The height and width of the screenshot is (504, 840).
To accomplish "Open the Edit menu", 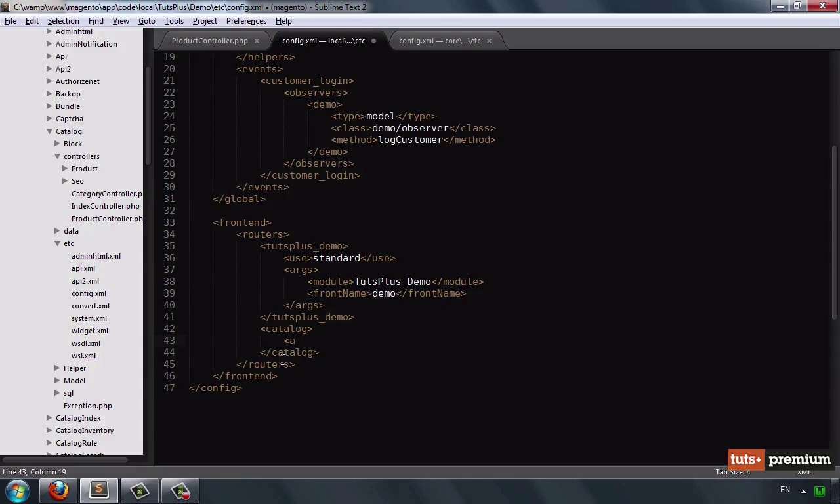I will point(32,21).
